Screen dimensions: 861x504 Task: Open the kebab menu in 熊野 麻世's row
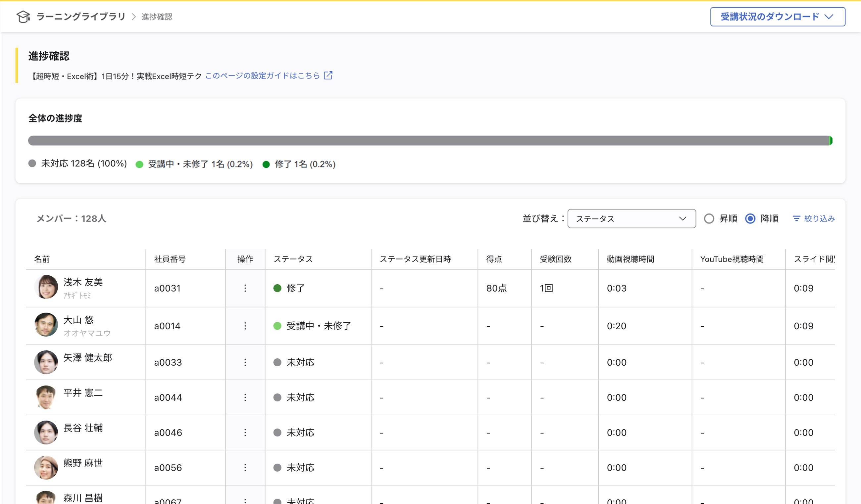tap(245, 468)
